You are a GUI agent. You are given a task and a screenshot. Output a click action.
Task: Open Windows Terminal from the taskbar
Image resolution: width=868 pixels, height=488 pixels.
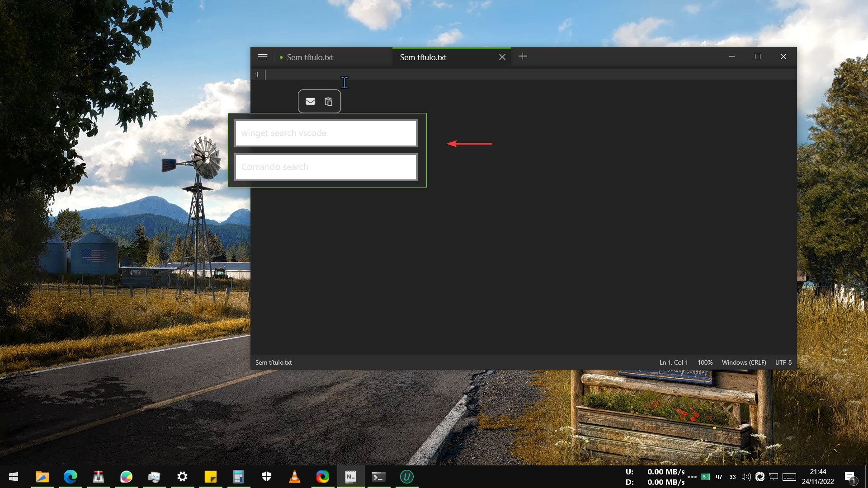[378, 477]
